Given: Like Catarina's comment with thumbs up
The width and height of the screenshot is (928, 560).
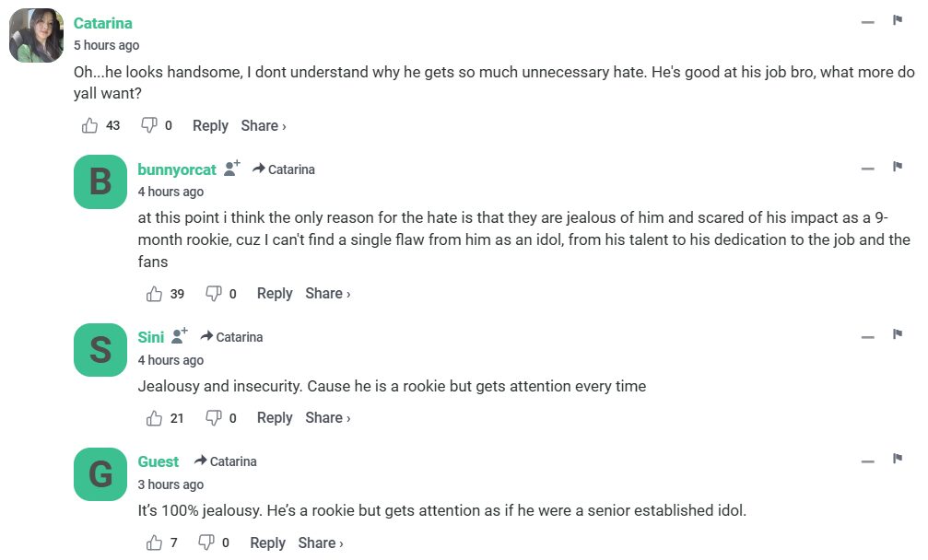Looking at the screenshot, I should pos(90,126).
